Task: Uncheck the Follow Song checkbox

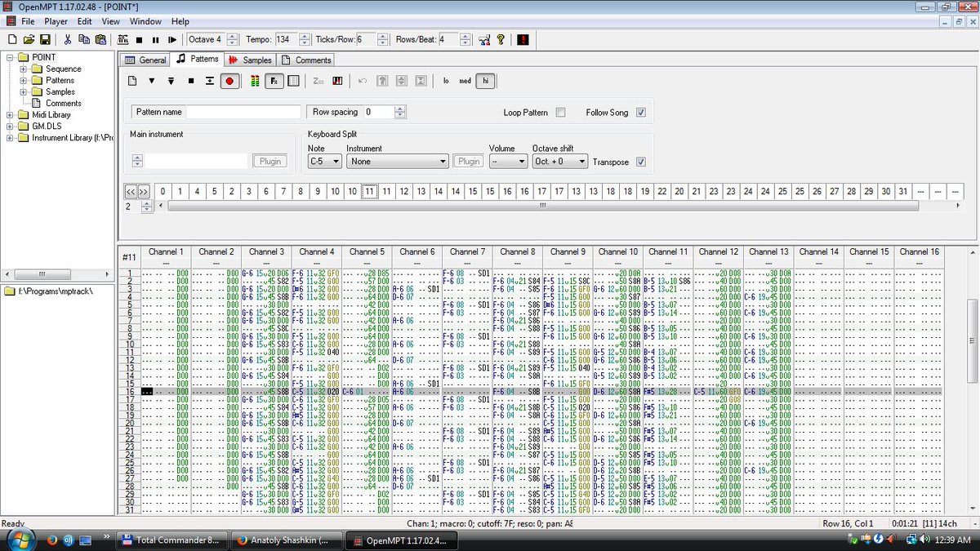Action: click(x=641, y=112)
